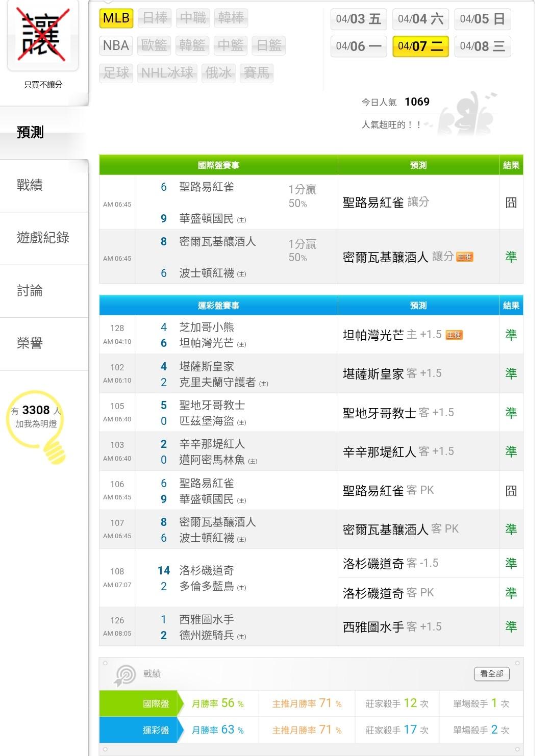Choose the 04/03 五 date
551x756 pixels.
tap(358, 19)
